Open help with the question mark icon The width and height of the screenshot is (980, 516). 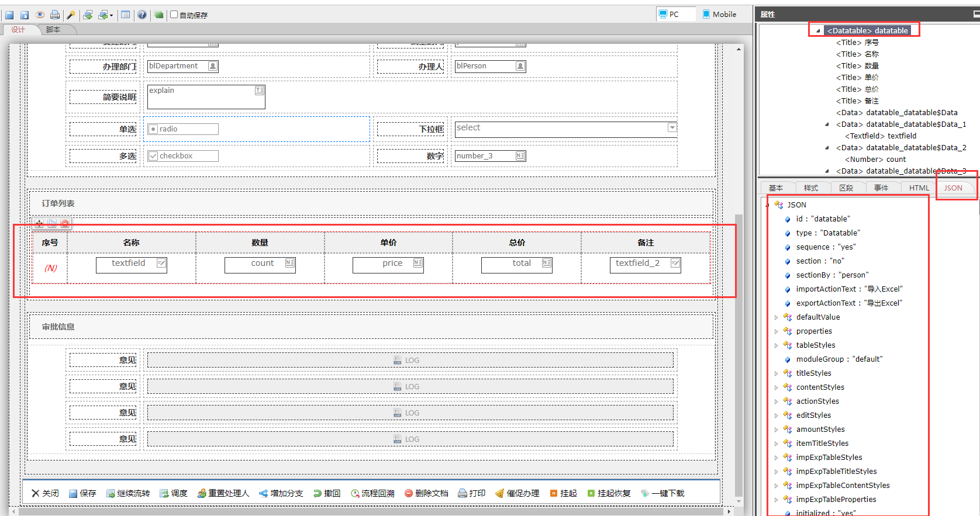point(142,15)
